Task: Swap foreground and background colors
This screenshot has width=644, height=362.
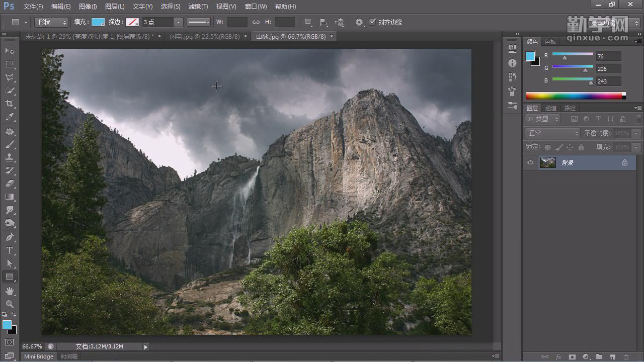Action: (14, 315)
